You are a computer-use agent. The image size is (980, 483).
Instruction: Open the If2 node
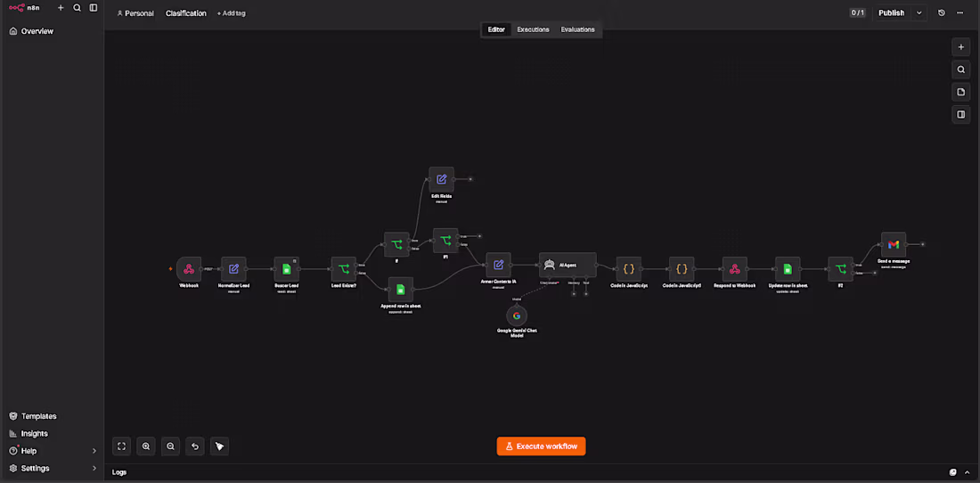[x=841, y=269]
